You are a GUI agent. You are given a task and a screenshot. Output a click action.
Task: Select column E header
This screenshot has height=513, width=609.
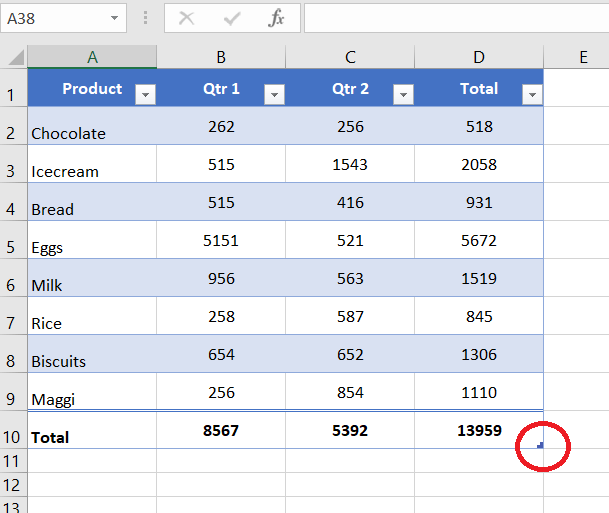click(576, 57)
